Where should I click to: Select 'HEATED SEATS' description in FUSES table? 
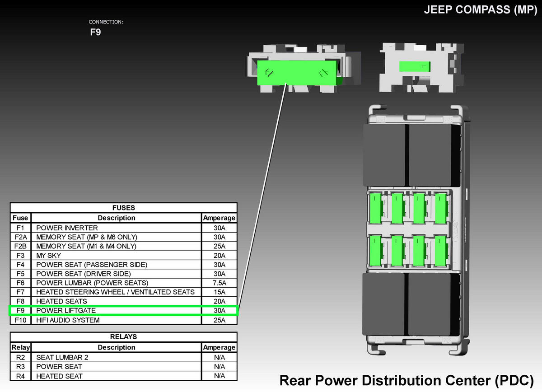pos(61,301)
